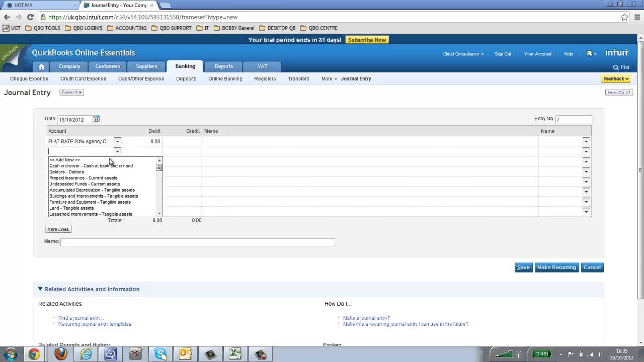Click the Sign Out link
This screenshot has height=362, width=644.
(503, 54)
